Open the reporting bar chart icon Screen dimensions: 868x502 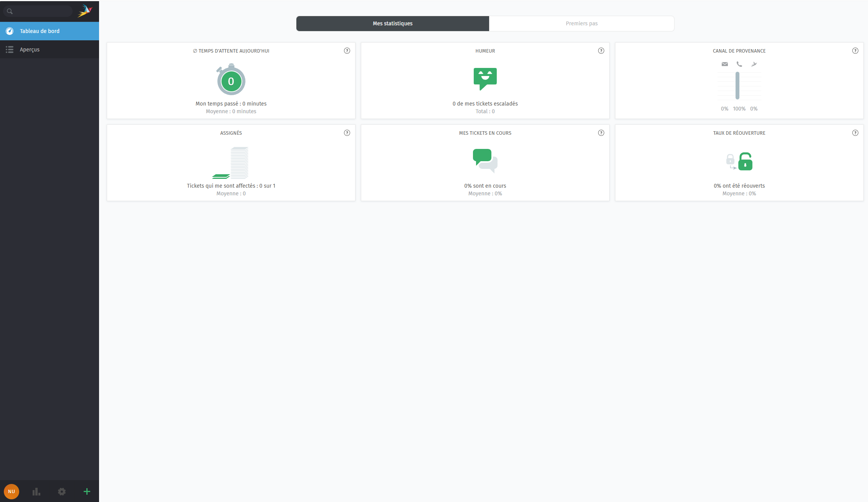[x=36, y=491]
